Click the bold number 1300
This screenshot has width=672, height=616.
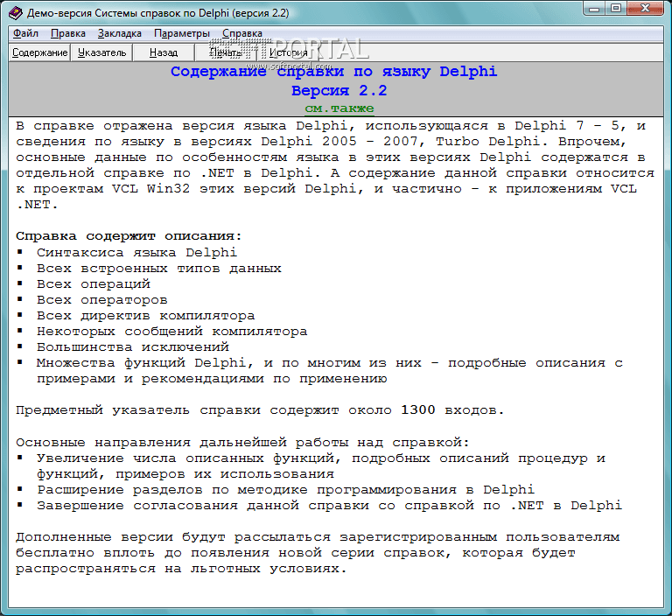418,410
